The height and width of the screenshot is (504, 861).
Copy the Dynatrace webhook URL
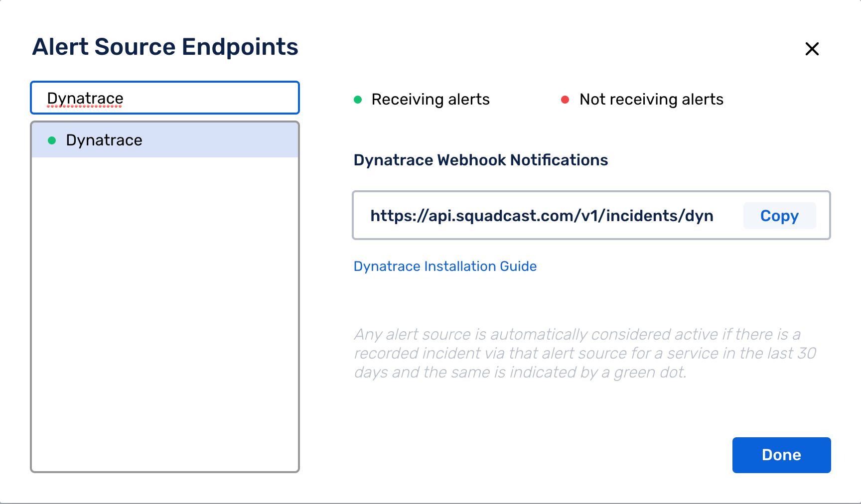(x=779, y=216)
